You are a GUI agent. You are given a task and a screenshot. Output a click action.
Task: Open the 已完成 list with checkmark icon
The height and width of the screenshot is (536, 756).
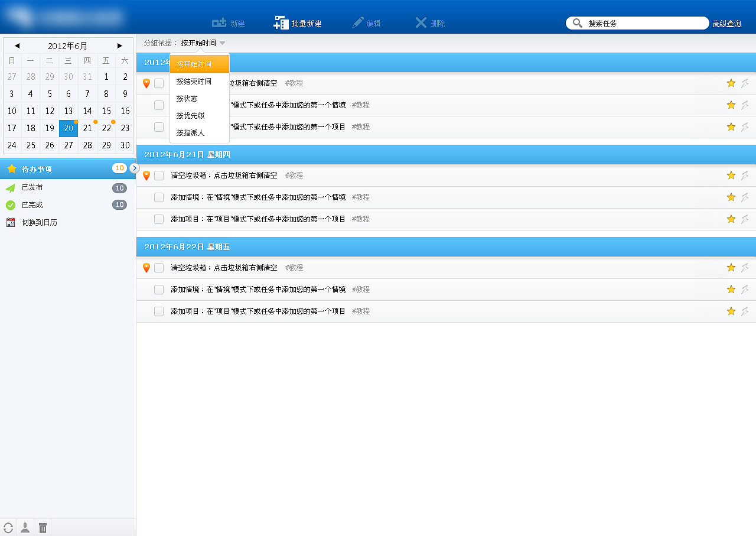coord(68,205)
